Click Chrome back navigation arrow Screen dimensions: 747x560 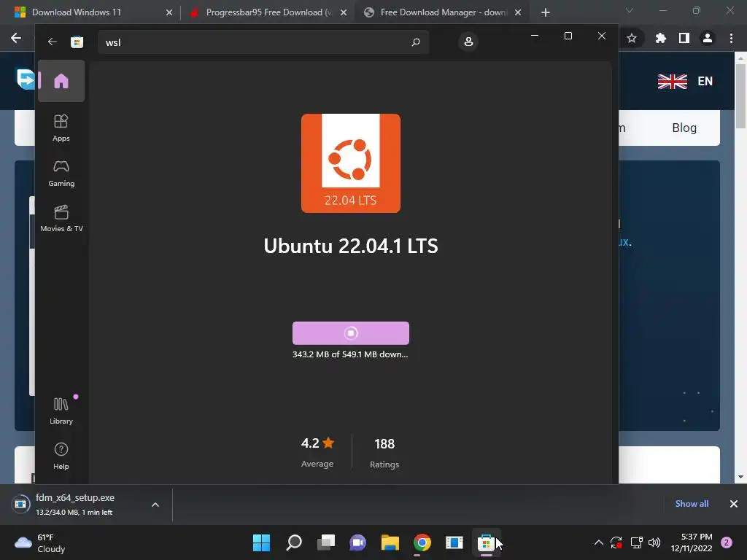tap(16, 38)
